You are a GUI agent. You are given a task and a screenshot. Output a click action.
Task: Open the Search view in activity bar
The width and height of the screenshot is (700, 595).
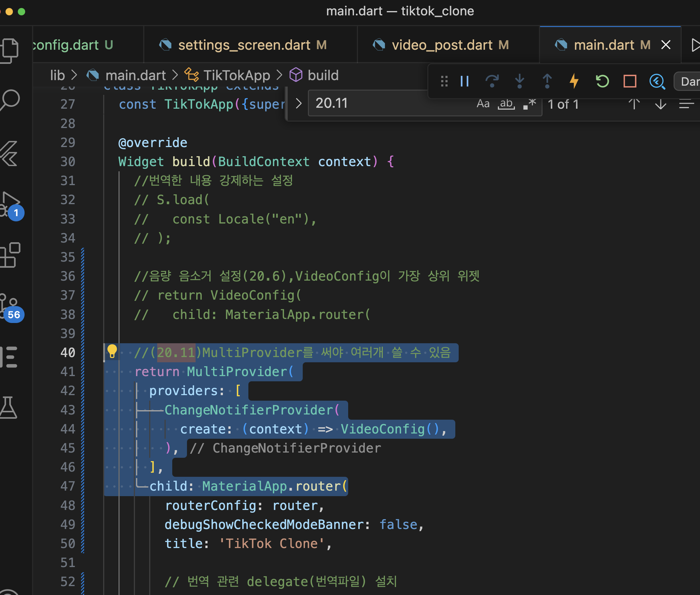click(10, 100)
